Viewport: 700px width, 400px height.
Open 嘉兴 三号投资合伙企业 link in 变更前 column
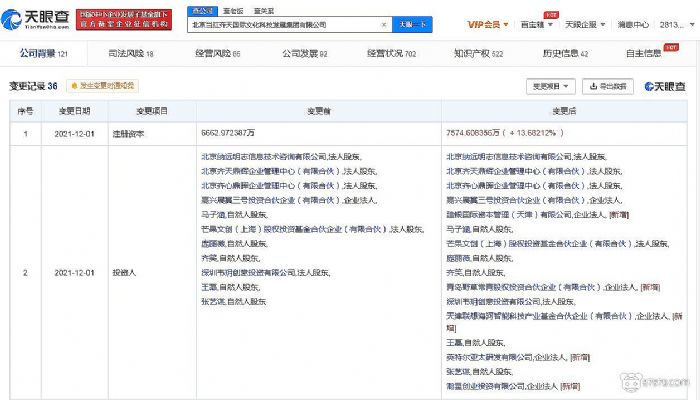pos(271,200)
